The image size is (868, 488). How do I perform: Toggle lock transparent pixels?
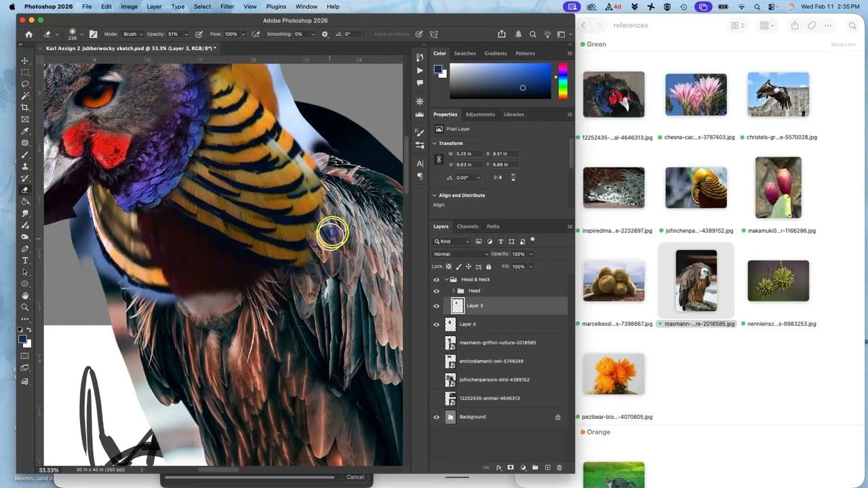[449, 266]
